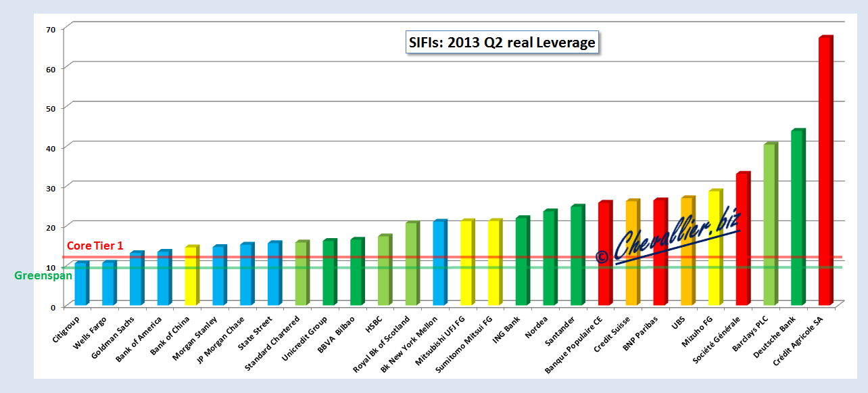
Task: Click the yellow Mizuho FG bar
Action: 716,248
